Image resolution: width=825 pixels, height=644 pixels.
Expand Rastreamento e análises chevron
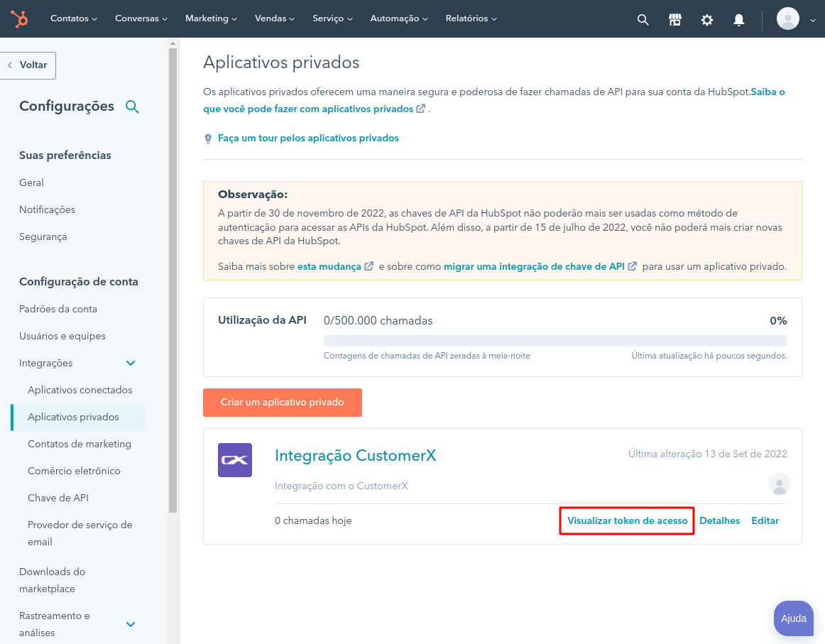(131, 625)
